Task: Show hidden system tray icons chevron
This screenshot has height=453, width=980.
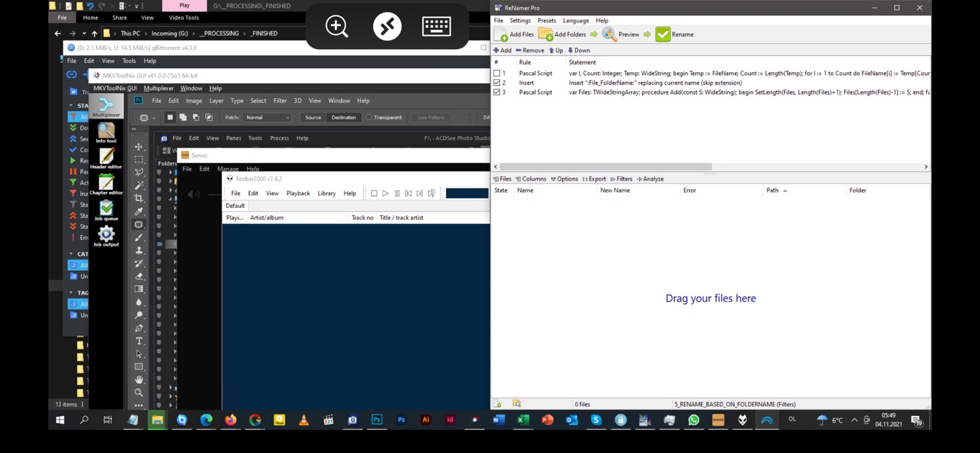Action: pos(854,420)
